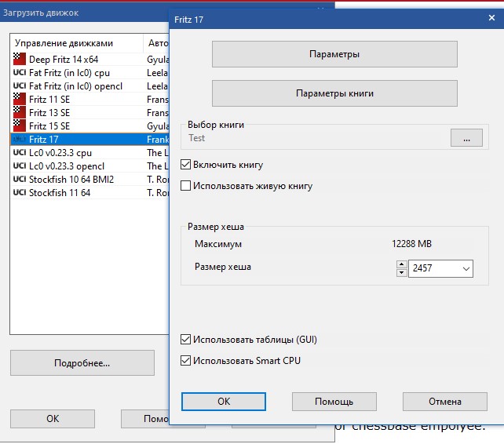Click "Отмена" in the Fritz 17 dialog
Image resolution: width=504 pixels, height=444 pixels.
(444, 402)
